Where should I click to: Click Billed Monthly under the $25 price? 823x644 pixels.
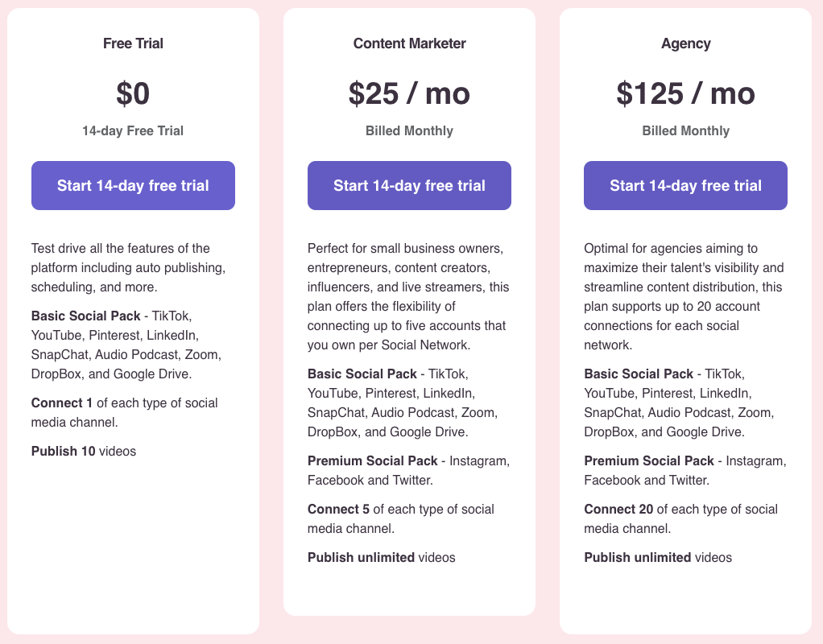point(409,130)
